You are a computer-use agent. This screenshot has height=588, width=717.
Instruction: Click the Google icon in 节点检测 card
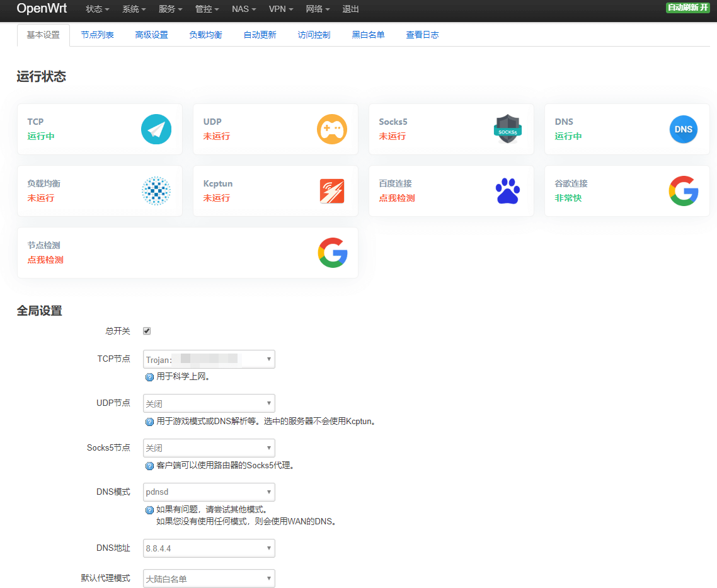click(333, 252)
